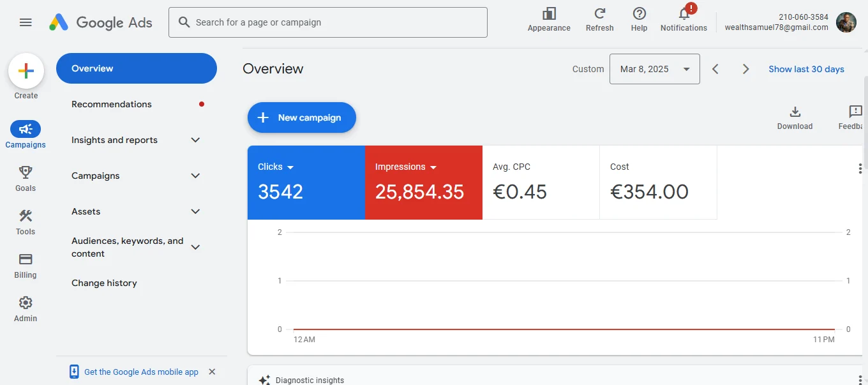This screenshot has width=868, height=385.
Task: Click the Create plus button
Action: [26, 71]
